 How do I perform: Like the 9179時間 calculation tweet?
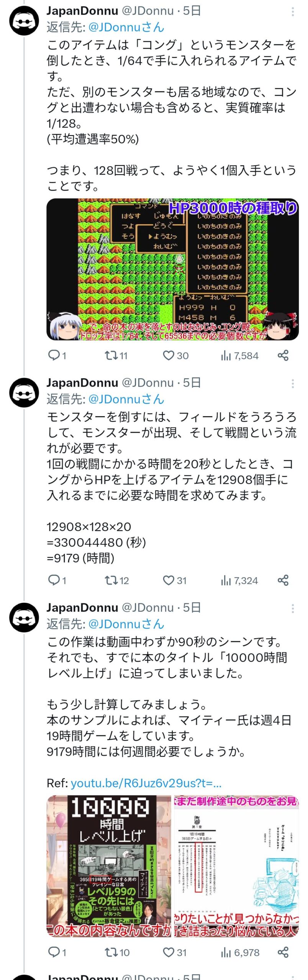click(x=169, y=580)
